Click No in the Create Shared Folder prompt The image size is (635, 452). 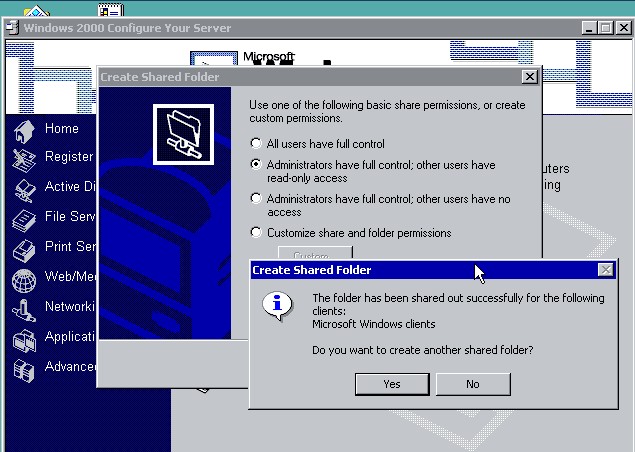click(473, 384)
